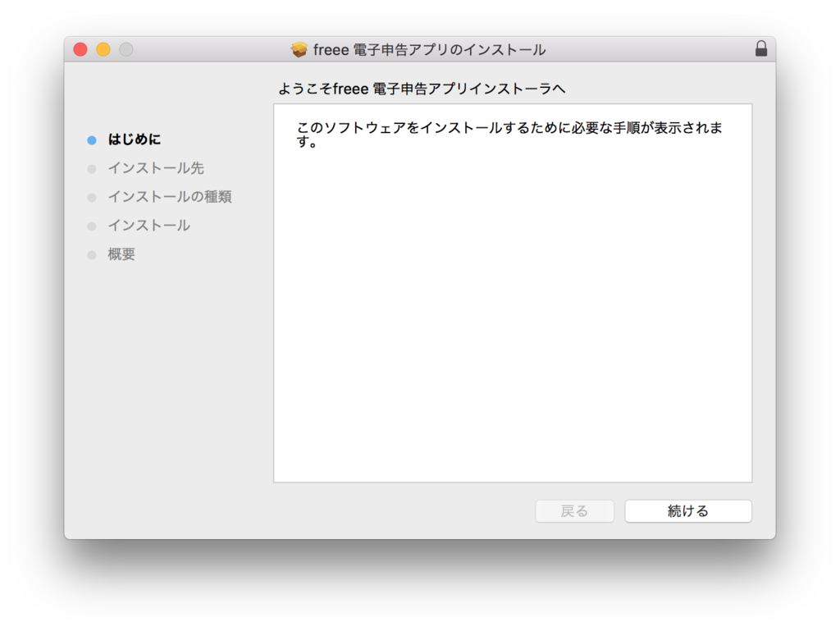Image resolution: width=840 pixels, height=631 pixels.
Task: Click the 続ける continue button
Action: tap(688, 511)
